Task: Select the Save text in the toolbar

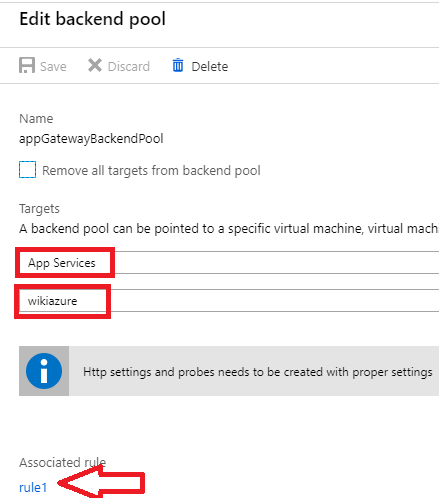Action: (53, 66)
